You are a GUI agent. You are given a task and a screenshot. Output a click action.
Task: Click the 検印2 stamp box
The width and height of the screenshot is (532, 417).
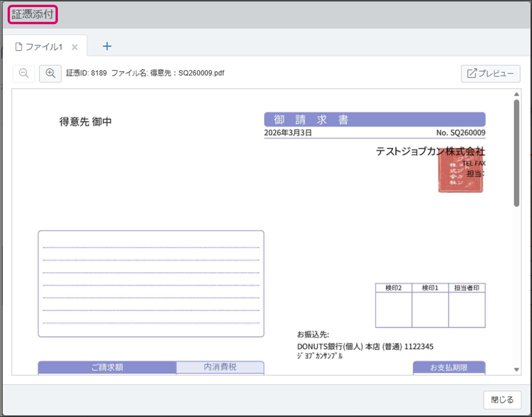point(393,309)
